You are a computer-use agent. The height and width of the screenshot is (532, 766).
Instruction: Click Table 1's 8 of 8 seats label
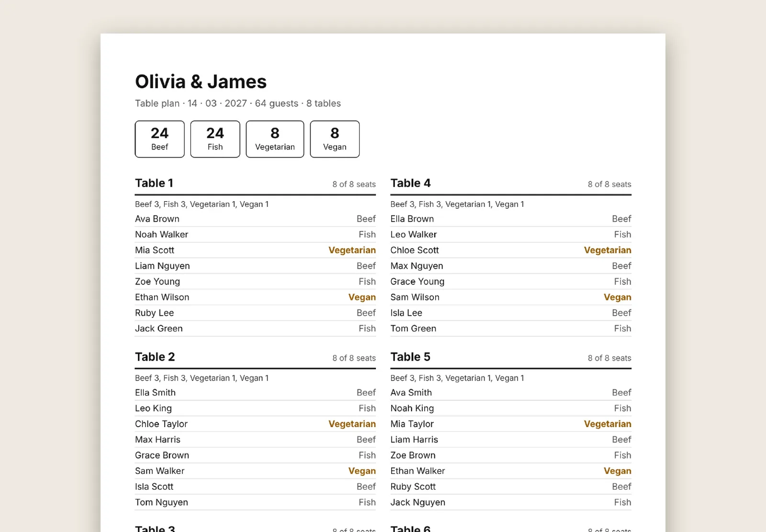pyautogui.click(x=354, y=184)
